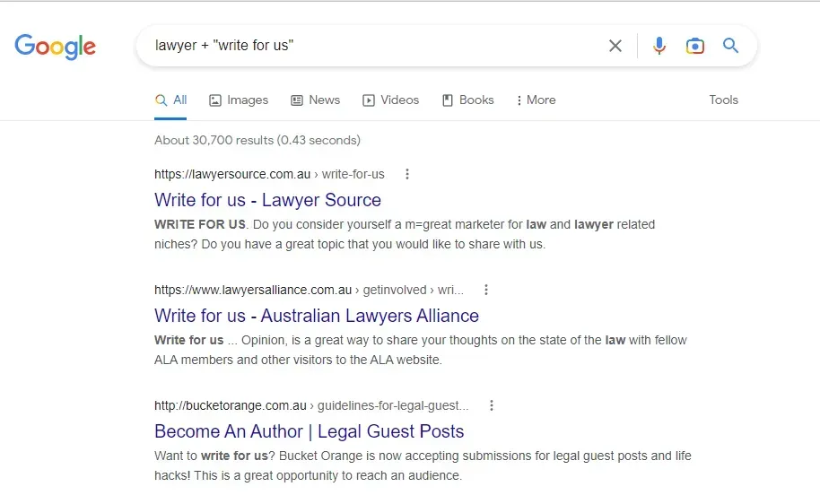The height and width of the screenshot is (504, 820).
Task: Switch to the News tab
Action: tap(315, 100)
